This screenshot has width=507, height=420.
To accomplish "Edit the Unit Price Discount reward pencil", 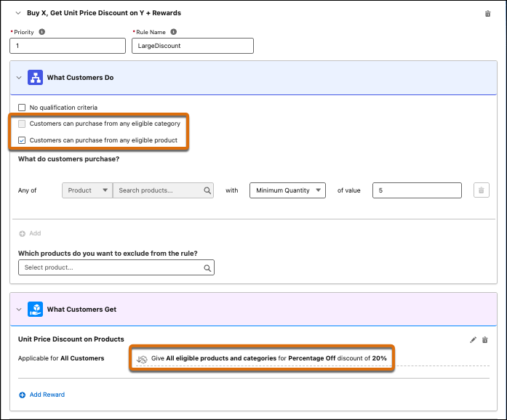I will (x=473, y=339).
